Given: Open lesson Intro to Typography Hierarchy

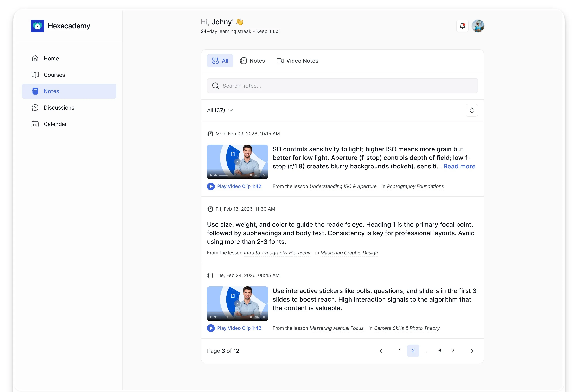Looking at the screenshot, I should [277, 253].
